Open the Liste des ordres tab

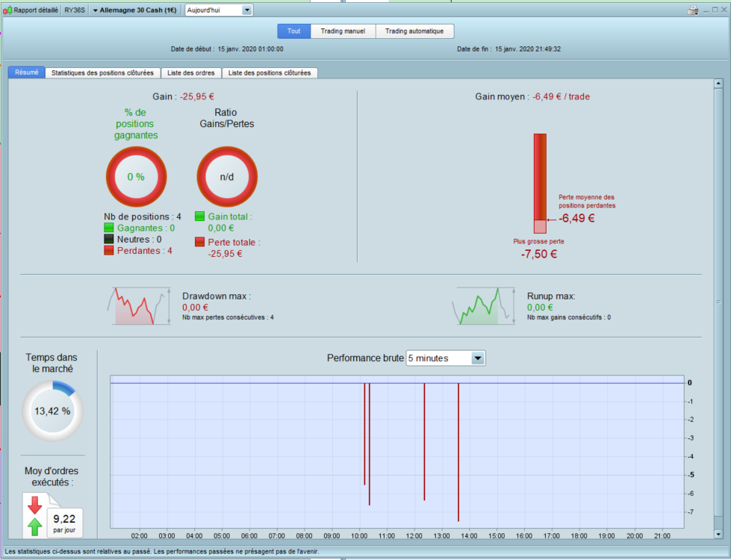tap(191, 72)
